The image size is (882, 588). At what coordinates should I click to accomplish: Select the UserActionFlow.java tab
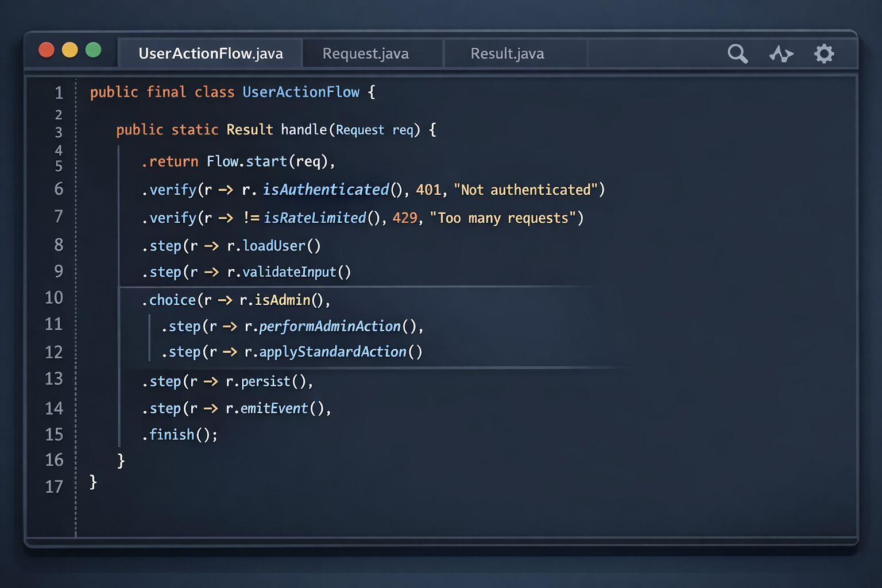(211, 53)
